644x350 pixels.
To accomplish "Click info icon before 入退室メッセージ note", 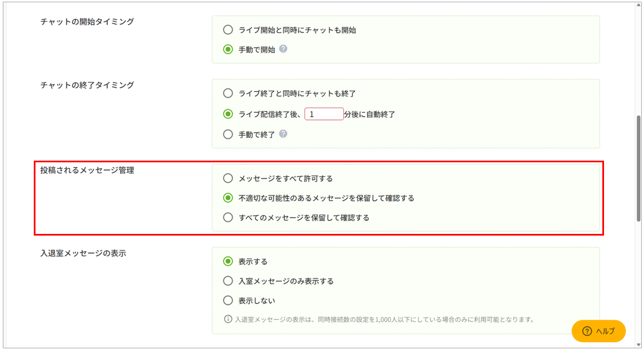I will click(x=228, y=319).
